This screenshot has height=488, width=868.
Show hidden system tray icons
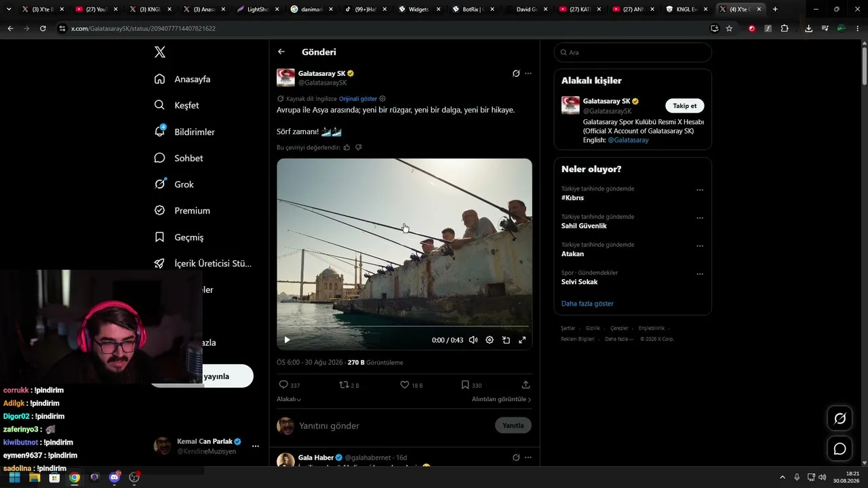pyautogui.click(x=782, y=477)
